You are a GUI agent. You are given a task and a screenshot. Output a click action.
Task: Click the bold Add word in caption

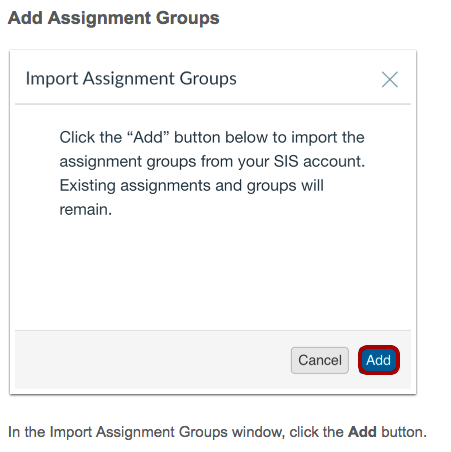tap(362, 432)
